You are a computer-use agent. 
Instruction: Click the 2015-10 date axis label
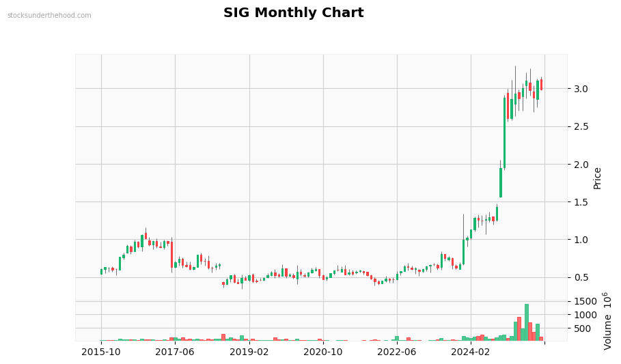(101, 352)
